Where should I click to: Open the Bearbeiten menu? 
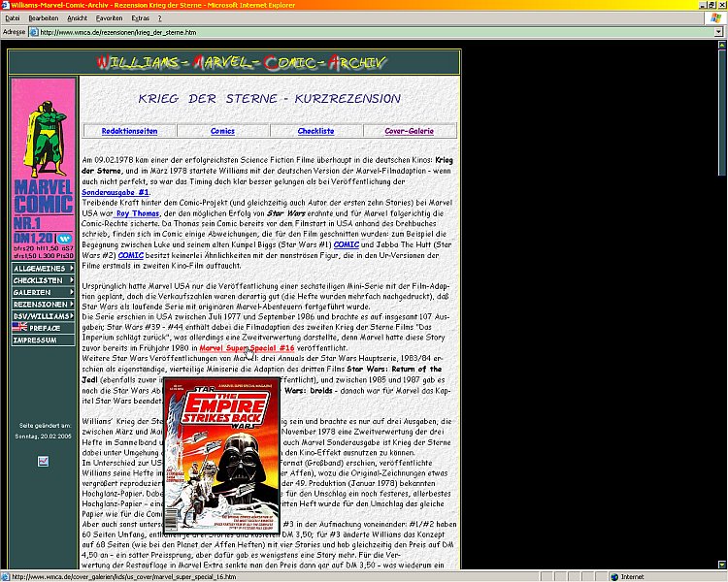click(x=43, y=18)
